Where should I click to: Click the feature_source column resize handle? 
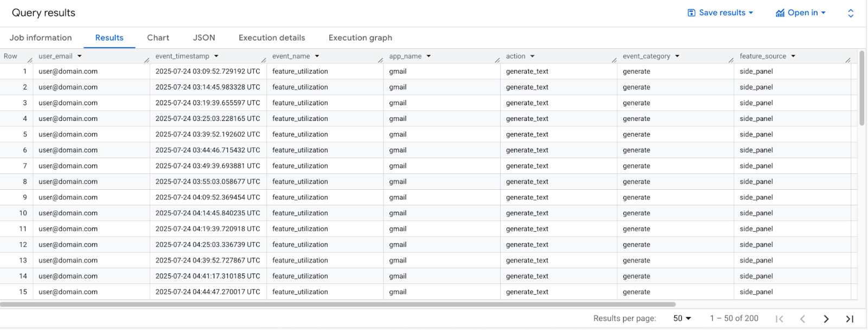pos(847,60)
